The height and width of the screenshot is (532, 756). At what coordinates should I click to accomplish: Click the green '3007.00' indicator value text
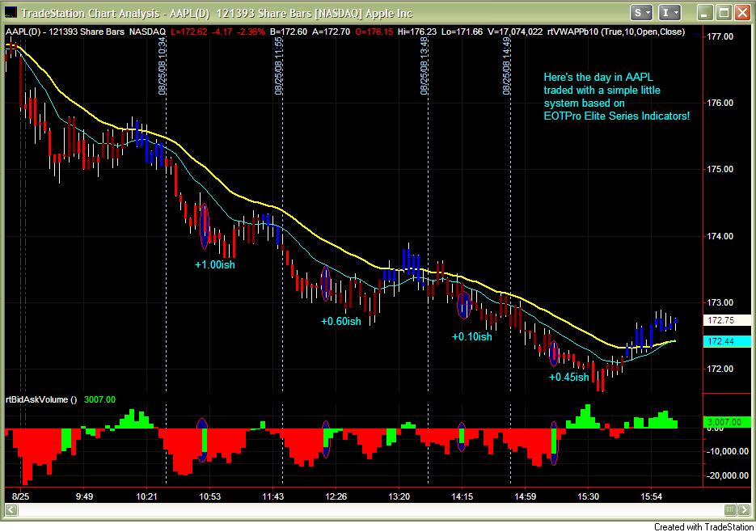99,399
